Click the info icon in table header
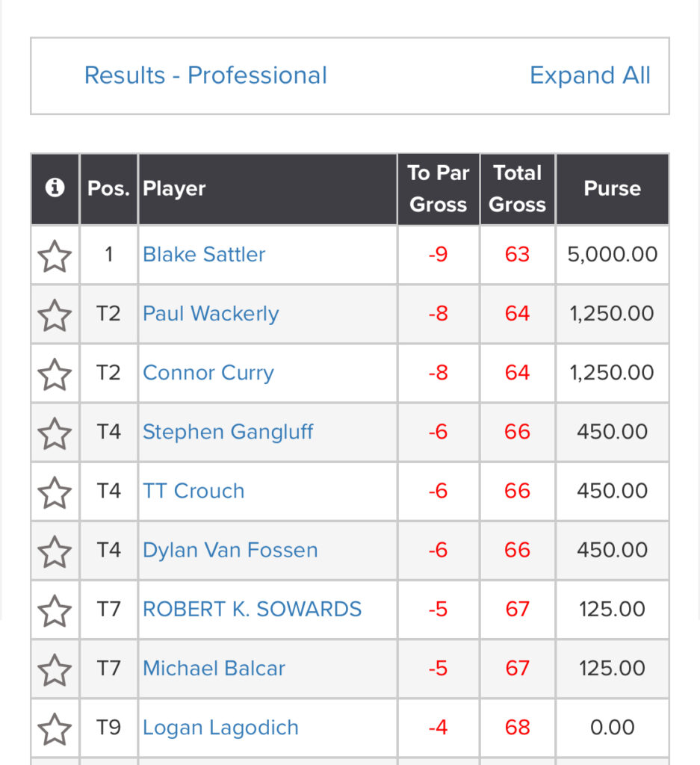This screenshot has width=700, height=765. point(55,188)
